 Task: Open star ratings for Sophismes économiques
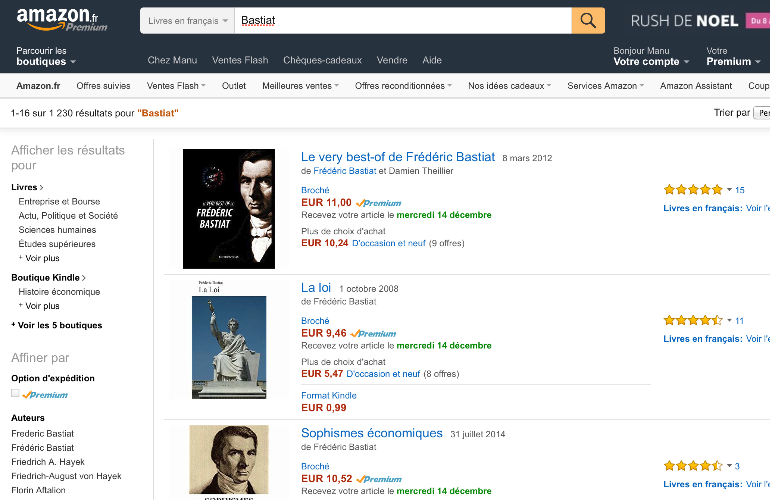point(691,466)
